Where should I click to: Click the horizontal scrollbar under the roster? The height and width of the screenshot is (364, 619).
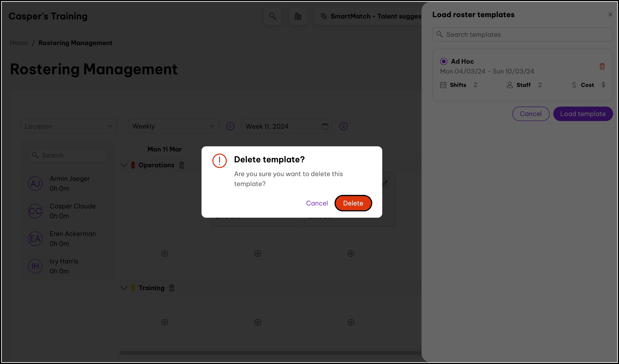270,353
